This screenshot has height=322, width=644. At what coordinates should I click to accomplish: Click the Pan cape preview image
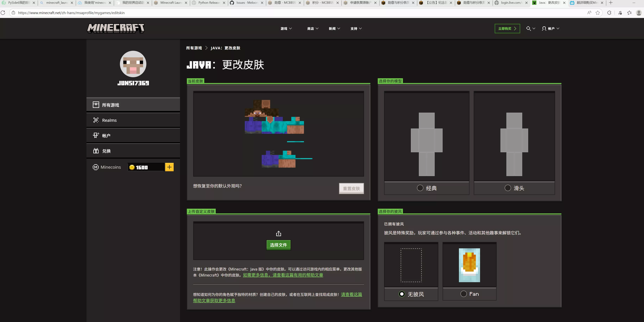tap(469, 265)
